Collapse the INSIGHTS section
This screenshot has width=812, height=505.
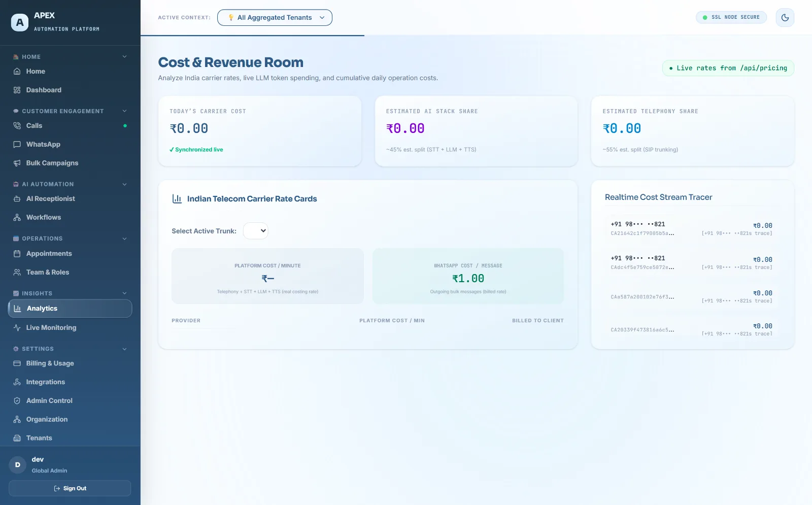124,293
